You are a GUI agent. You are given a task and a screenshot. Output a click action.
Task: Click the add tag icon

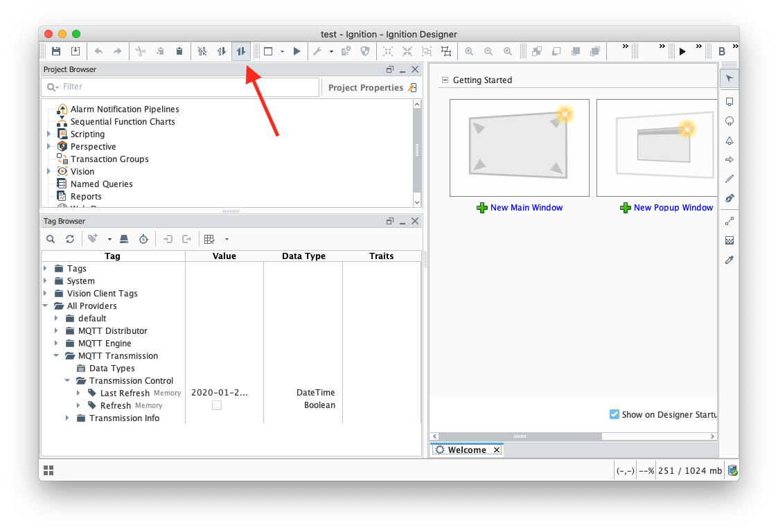click(93, 239)
